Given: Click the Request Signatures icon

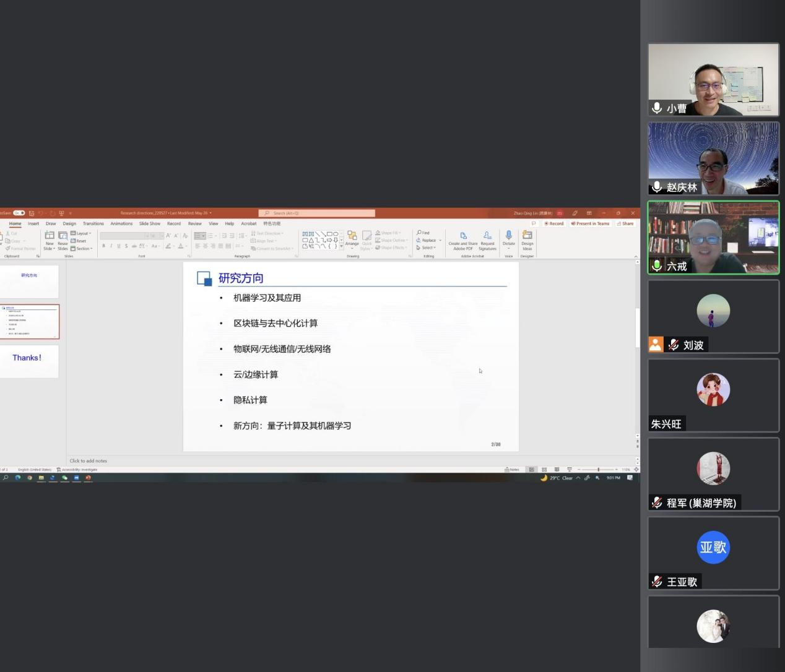Looking at the screenshot, I should coord(487,236).
